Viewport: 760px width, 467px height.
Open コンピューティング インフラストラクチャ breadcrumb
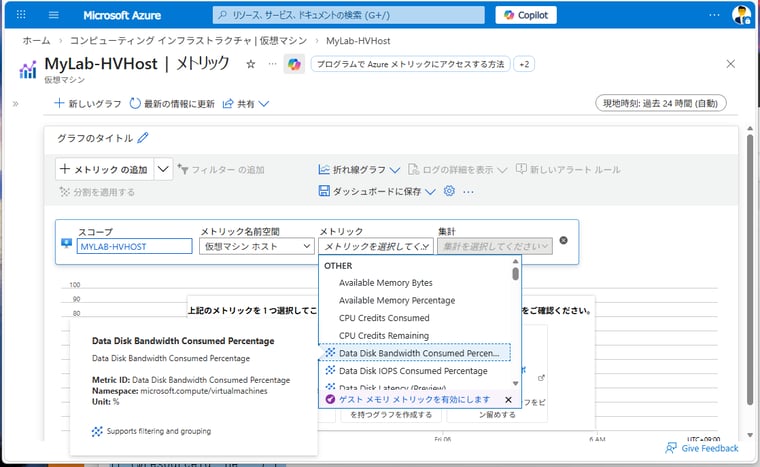point(188,41)
